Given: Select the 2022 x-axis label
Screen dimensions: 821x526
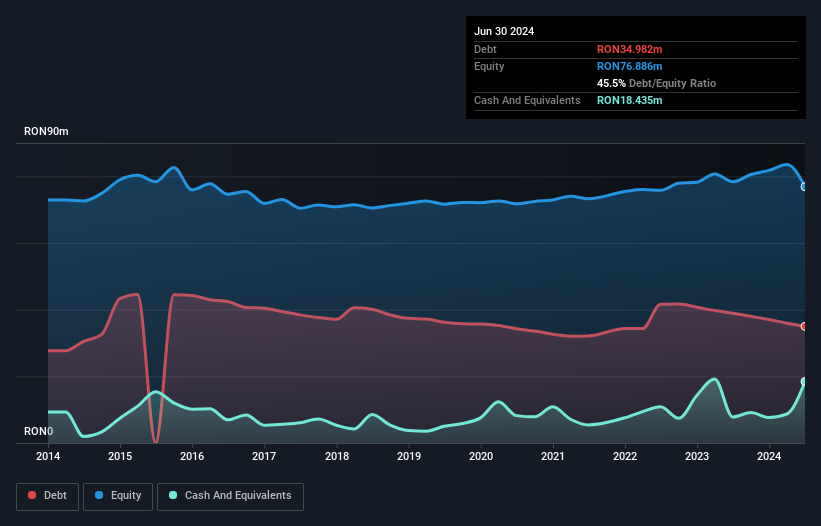Looking at the screenshot, I should (625, 456).
